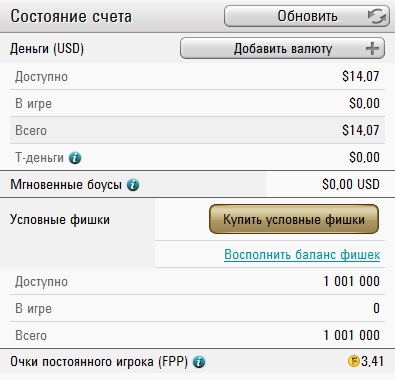
Task: Select the Всего 1 001 000 chips row
Action: click(197, 335)
